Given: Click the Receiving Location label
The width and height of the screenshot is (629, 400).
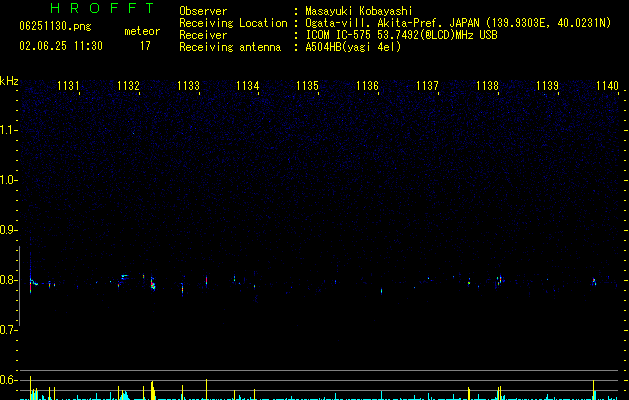Looking at the screenshot, I should [233, 23].
